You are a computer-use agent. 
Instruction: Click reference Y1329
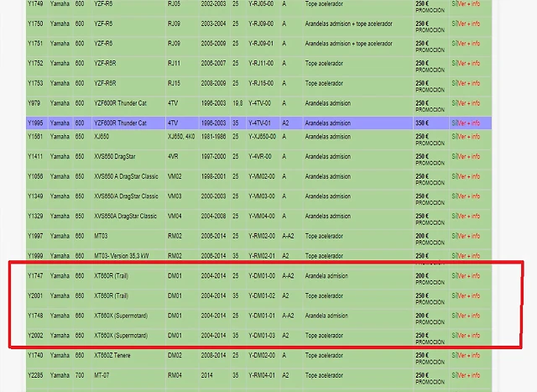[x=35, y=217]
